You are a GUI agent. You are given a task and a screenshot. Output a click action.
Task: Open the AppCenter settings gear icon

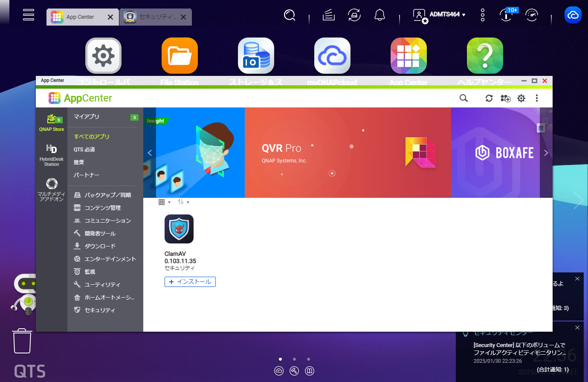click(521, 98)
